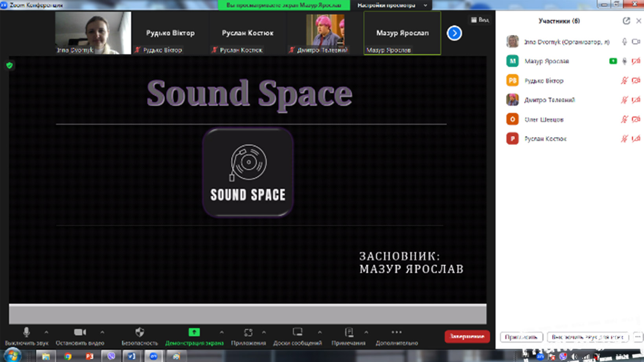Image resolution: width=644 pixels, height=362 pixels.
Task: Click the green screen-viewing notification bar
Action: 283,5
